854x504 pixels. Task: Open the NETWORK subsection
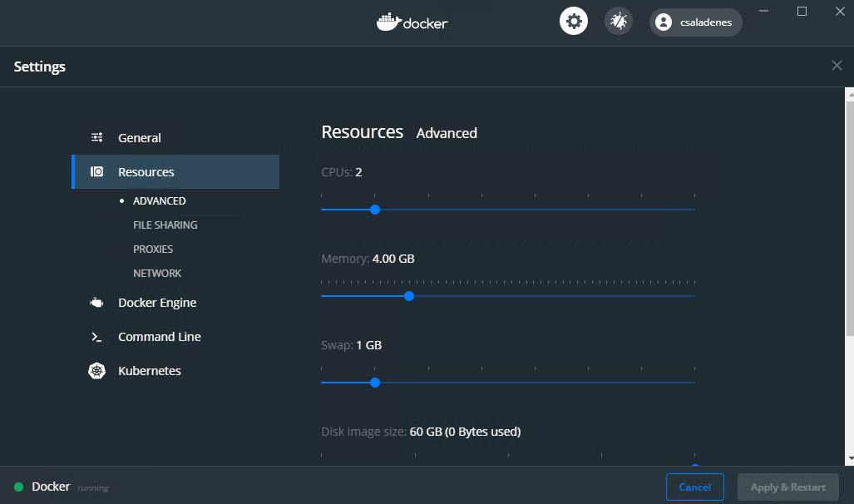pyautogui.click(x=157, y=273)
